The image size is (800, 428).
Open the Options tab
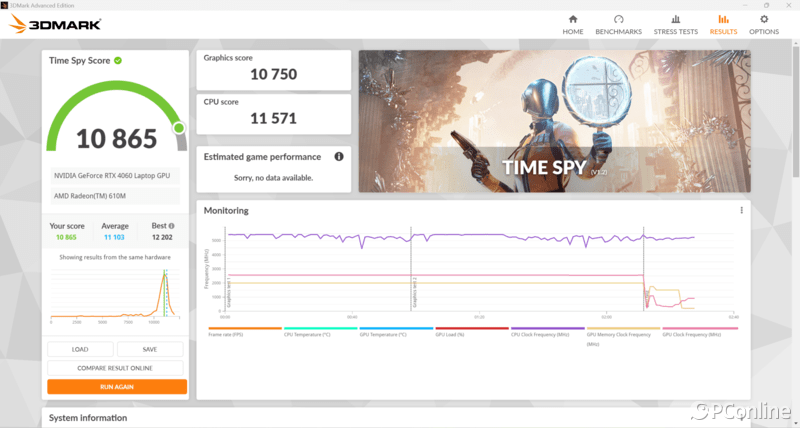[764, 25]
